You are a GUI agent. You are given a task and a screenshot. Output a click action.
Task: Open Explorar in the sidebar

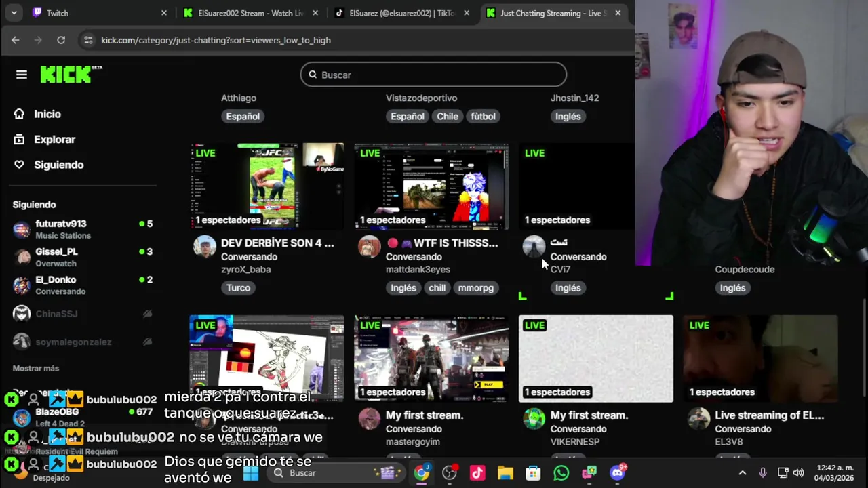coord(54,139)
